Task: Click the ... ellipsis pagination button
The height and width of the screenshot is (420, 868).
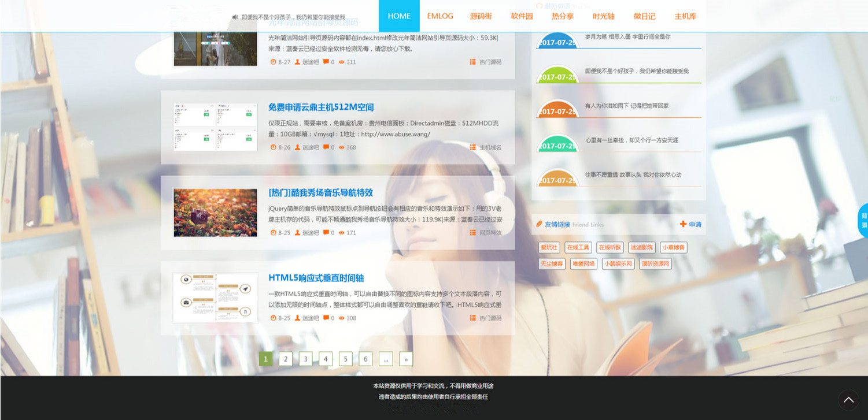Action: (x=386, y=359)
